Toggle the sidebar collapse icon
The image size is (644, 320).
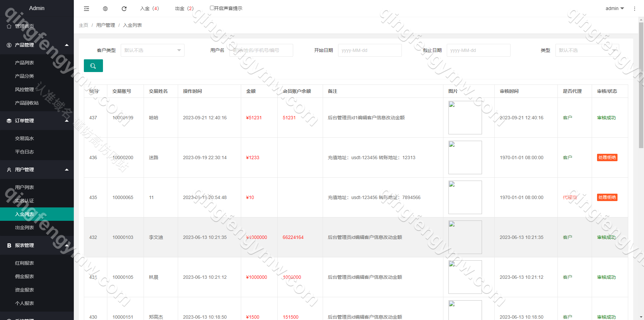pos(87,9)
